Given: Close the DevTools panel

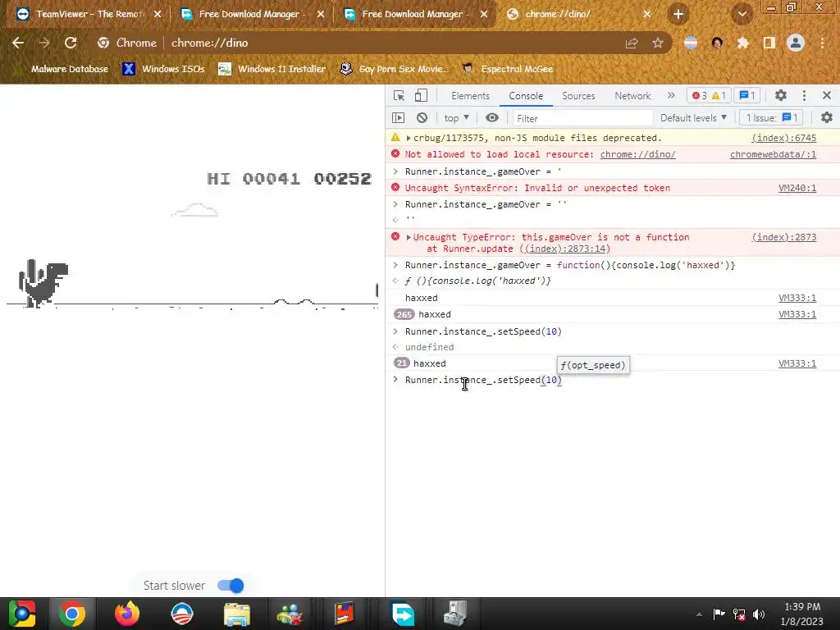Looking at the screenshot, I should 827,95.
